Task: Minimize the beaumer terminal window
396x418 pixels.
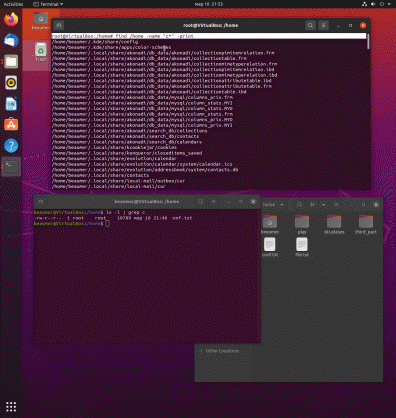Action: click(228, 202)
